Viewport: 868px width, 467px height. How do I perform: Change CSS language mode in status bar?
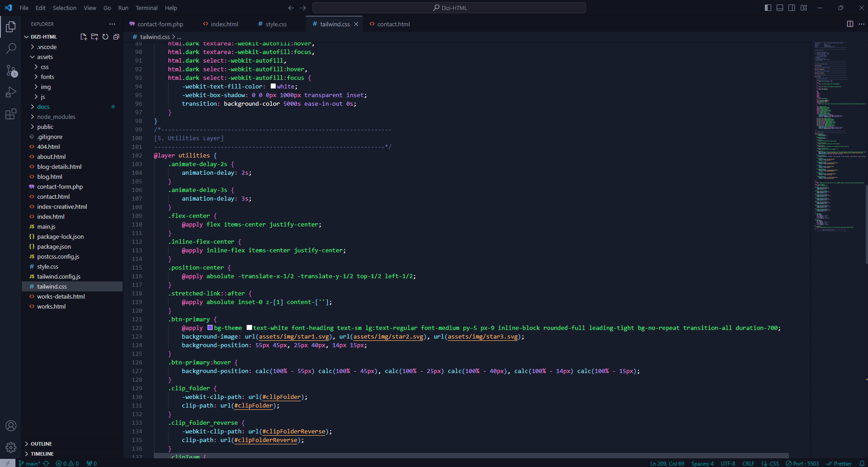pos(774,463)
